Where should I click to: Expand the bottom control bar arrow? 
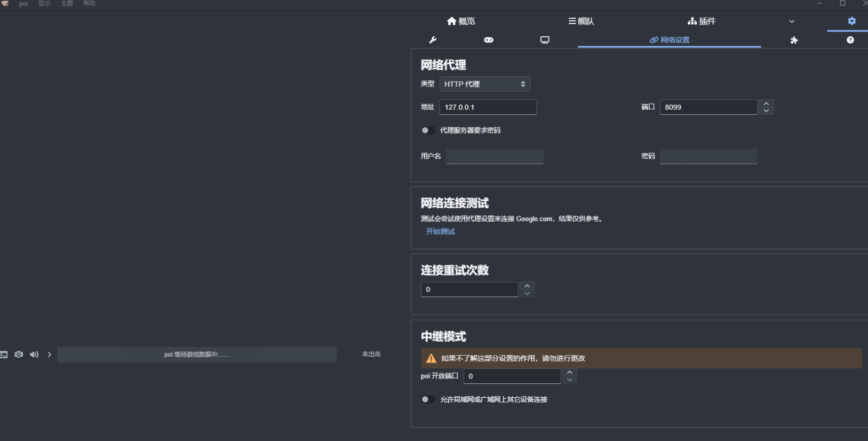pos(50,355)
